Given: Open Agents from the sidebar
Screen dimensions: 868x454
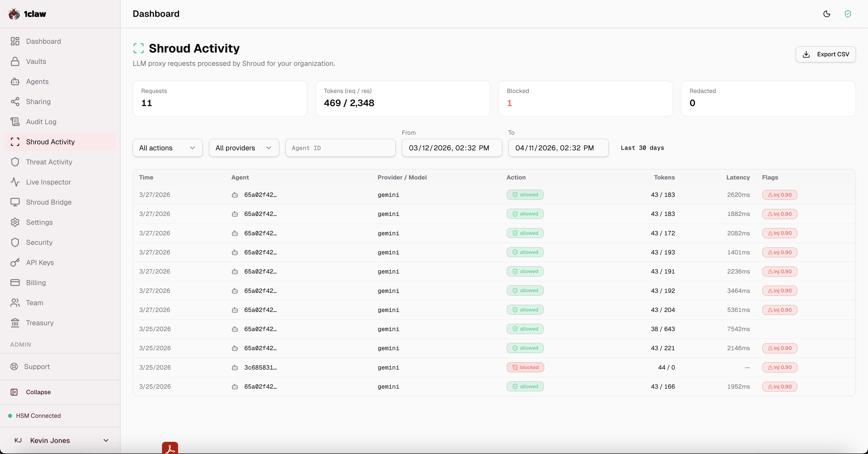Looking at the screenshot, I should tap(37, 82).
